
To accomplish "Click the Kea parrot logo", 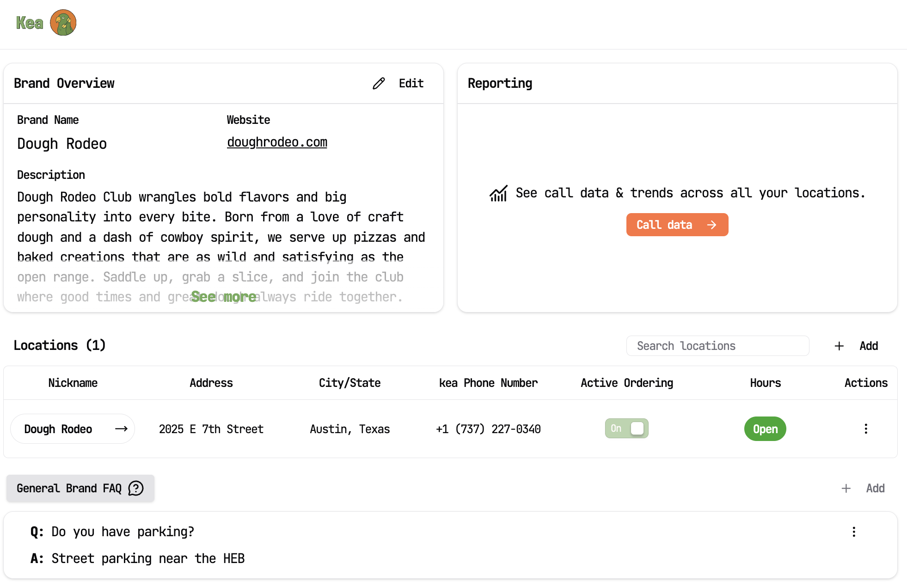I will [x=64, y=22].
